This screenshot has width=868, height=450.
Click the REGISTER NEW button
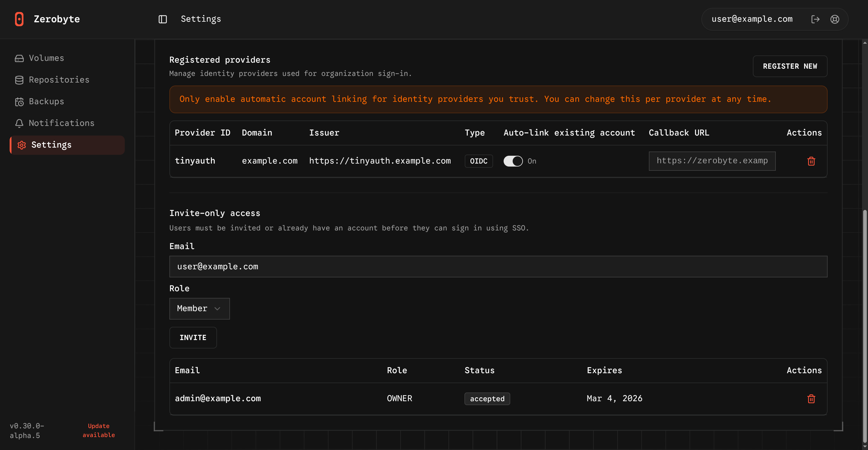coord(790,66)
